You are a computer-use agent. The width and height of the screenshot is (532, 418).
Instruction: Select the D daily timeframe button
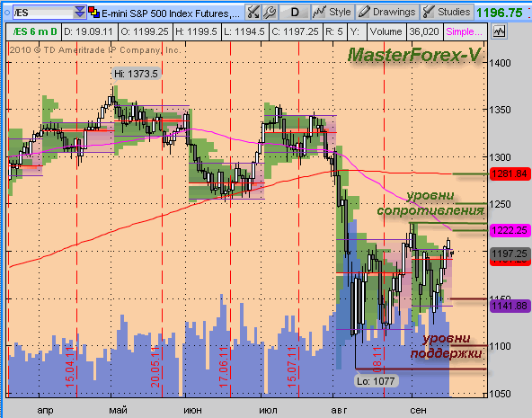(295, 13)
